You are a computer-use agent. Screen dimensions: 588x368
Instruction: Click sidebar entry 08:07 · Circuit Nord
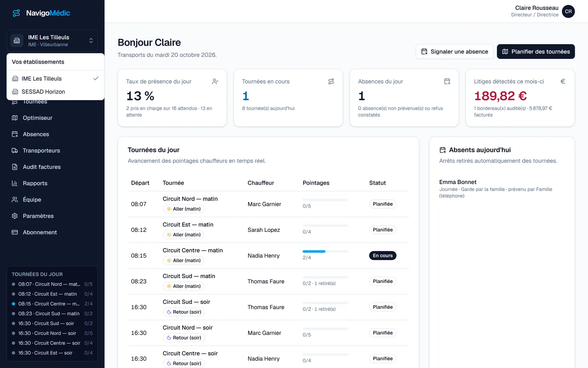click(52, 284)
